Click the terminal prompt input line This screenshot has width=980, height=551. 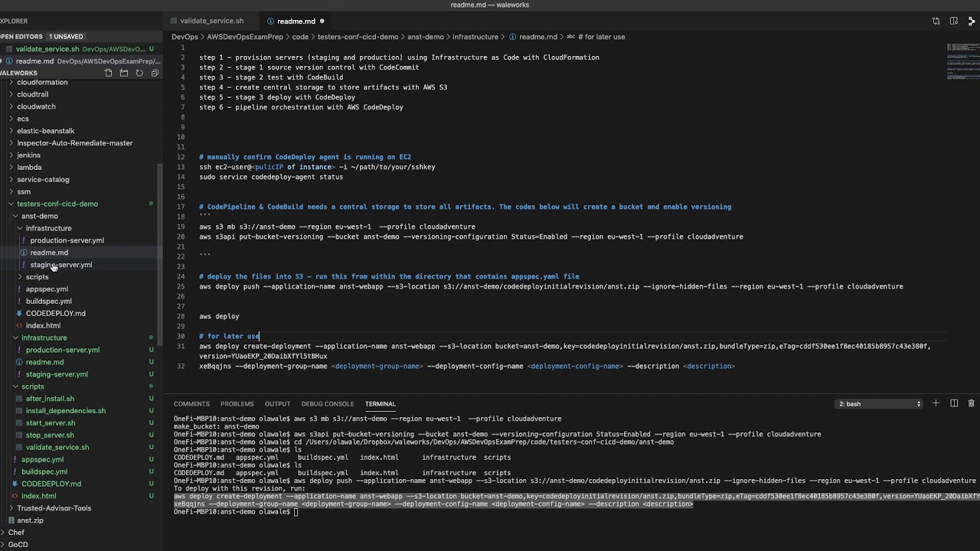[297, 512]
